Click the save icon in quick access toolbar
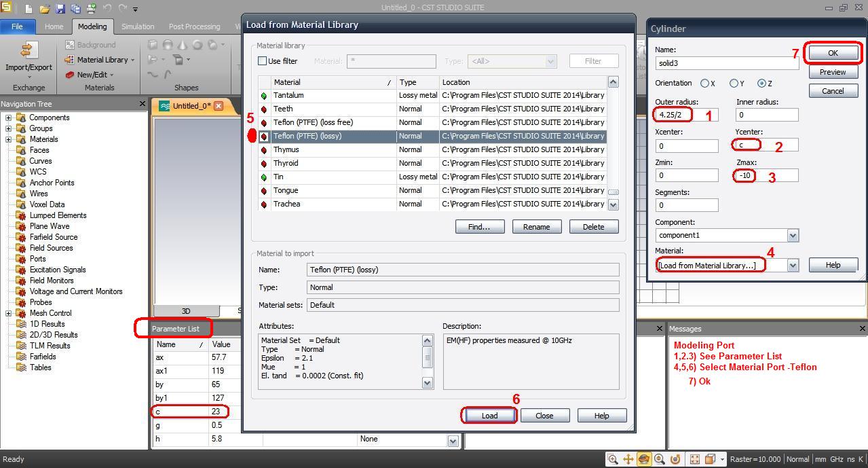The image size is (868, 468). point(60,9)
